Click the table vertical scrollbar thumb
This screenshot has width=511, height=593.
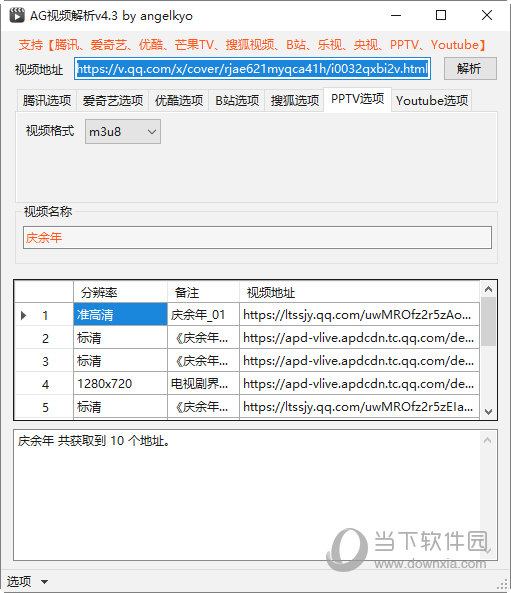[488, 321]
